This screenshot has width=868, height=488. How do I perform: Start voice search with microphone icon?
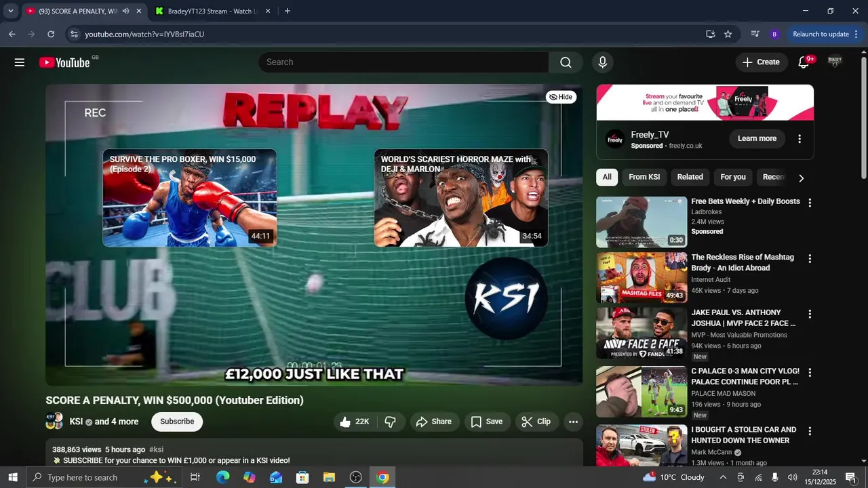click(602, 62)
